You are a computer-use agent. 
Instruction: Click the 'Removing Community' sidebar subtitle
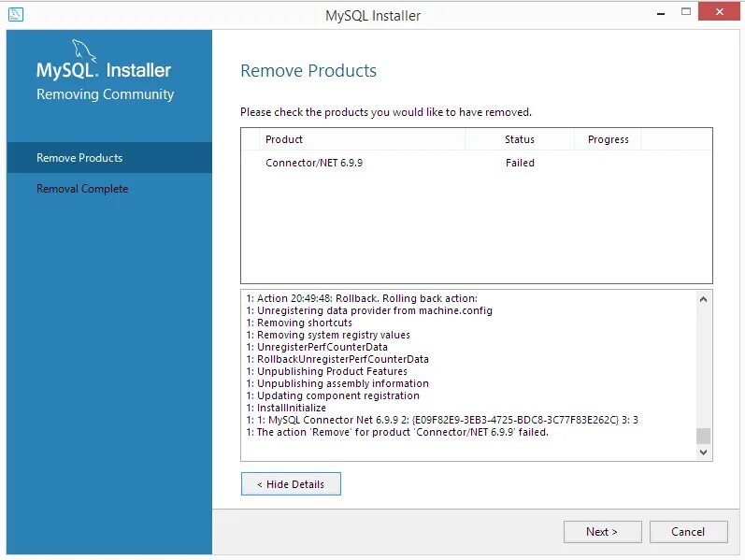click(106, 94)
